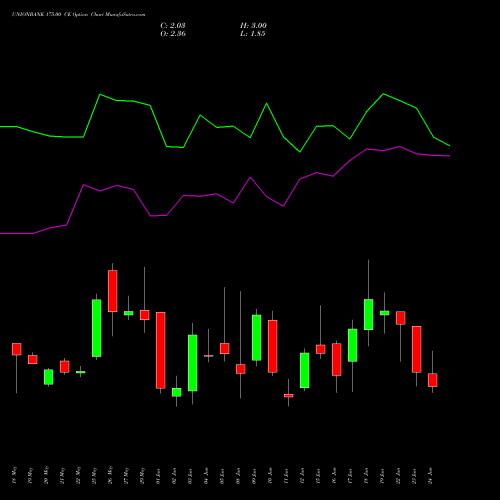Click the 04 Jun date label
The image size is (500, 500).
(206, 476)
